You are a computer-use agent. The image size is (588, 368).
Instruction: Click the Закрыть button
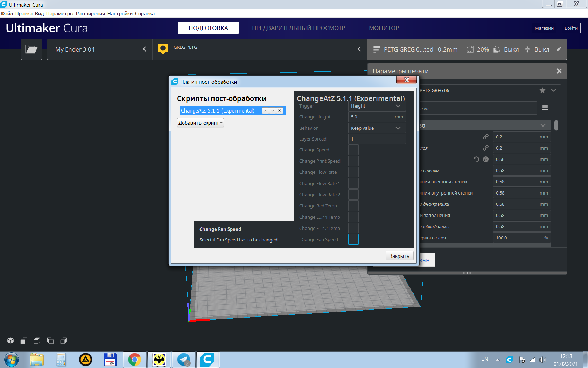399,256
